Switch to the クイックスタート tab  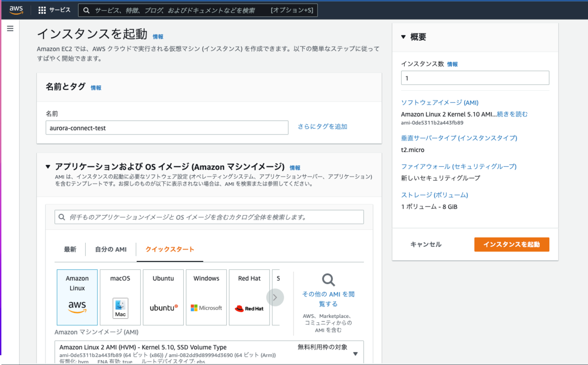[x=170, y=249]
